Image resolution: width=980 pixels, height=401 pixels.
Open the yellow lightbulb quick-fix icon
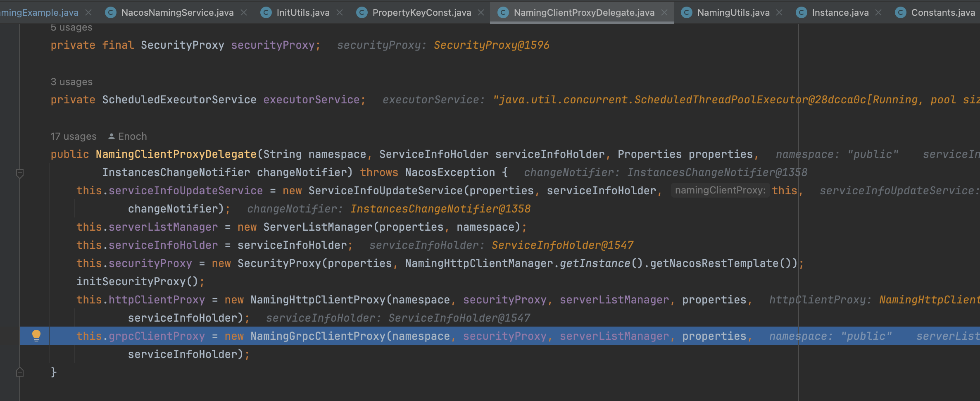(36, 335)
